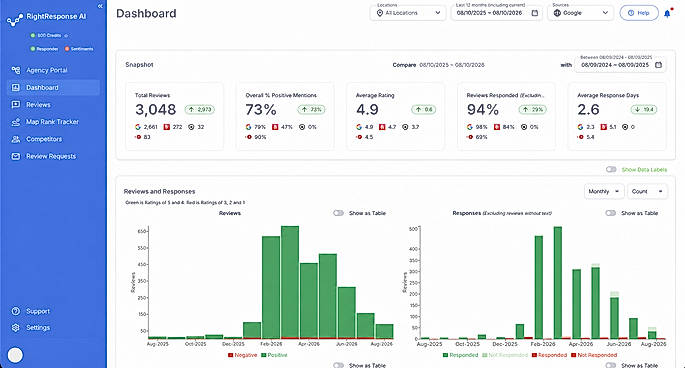
Task: Click the notification bell icon
Action: (x=667, y=14)
